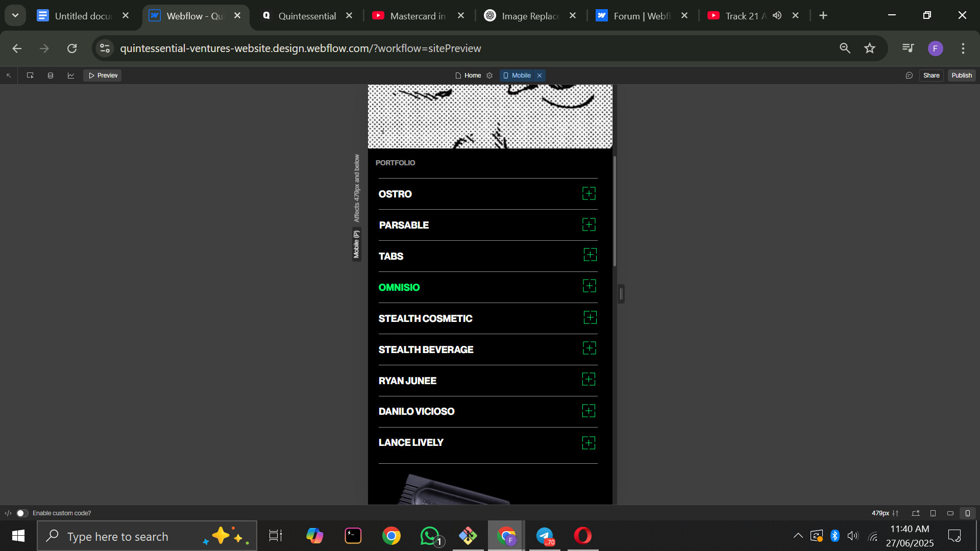This screenshot has width=980, height=551.
Task: Toggle Enable custom code switch
Action: point(21,513)
